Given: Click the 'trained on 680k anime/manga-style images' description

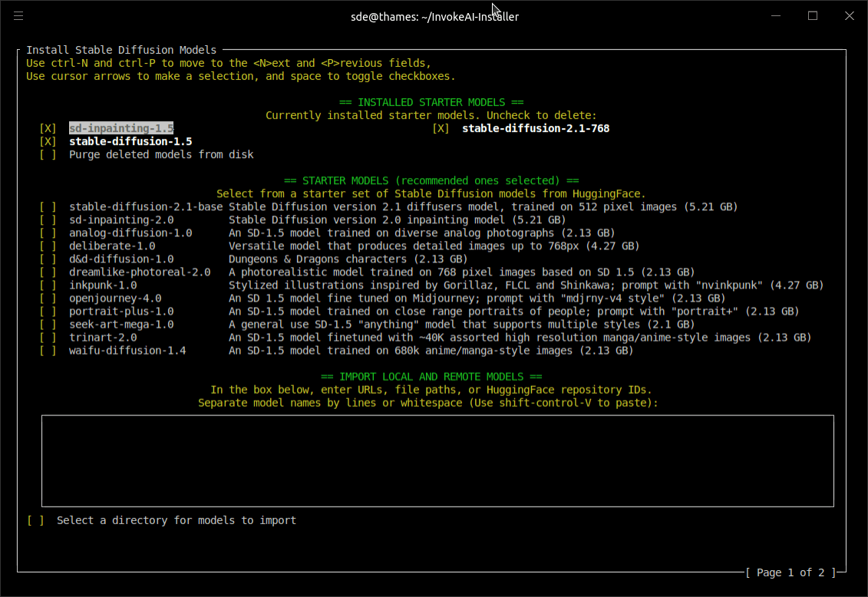Looking at the screenshot, I should pyautogui.click(x=431, y=351).
